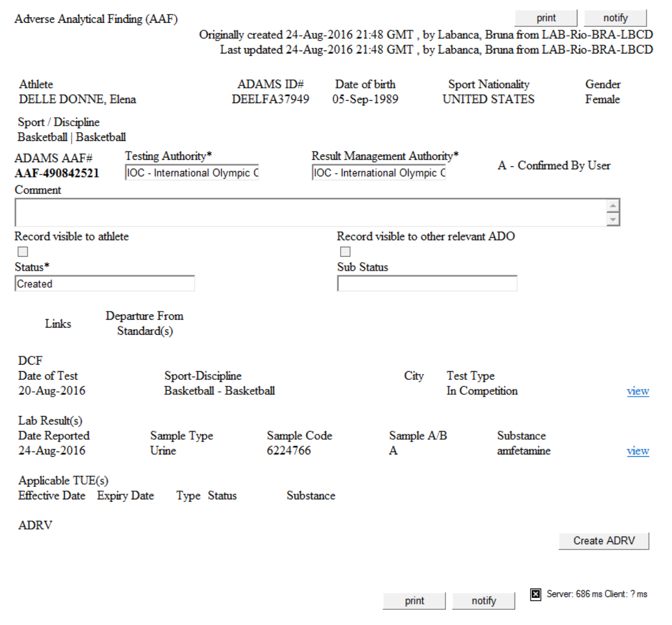Viewport: 672px width, 625px height.
Task: Open the Testing Authority field
Action: (x=192, y=173)
